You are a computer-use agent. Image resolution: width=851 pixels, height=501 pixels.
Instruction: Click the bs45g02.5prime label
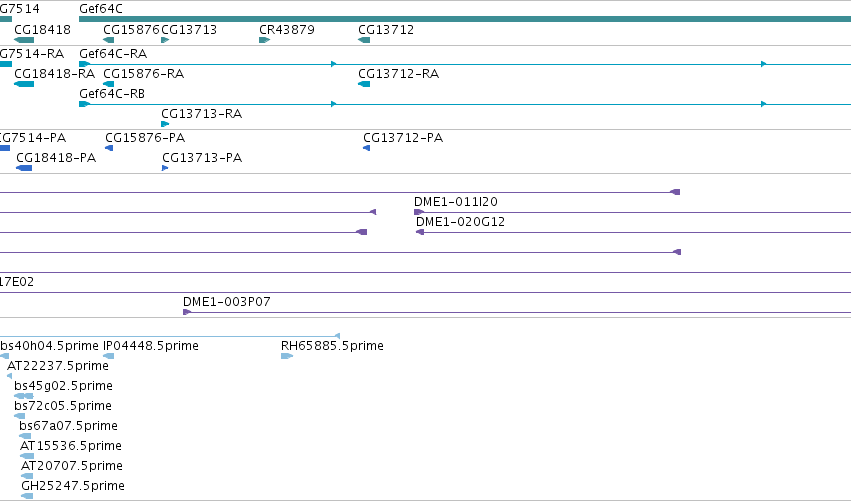pos(63,385)
